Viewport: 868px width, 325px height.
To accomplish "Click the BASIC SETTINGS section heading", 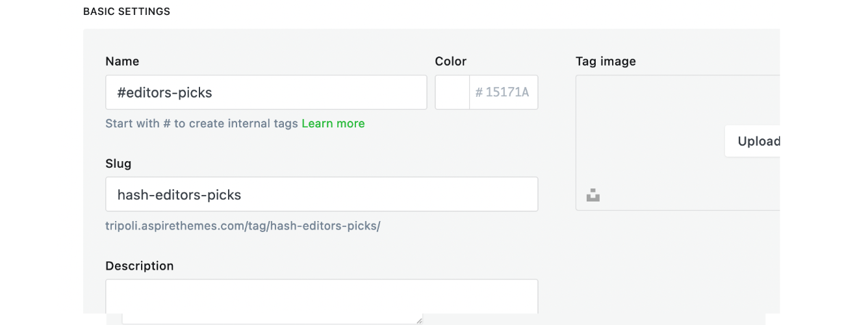I will [x=127, y=12].
